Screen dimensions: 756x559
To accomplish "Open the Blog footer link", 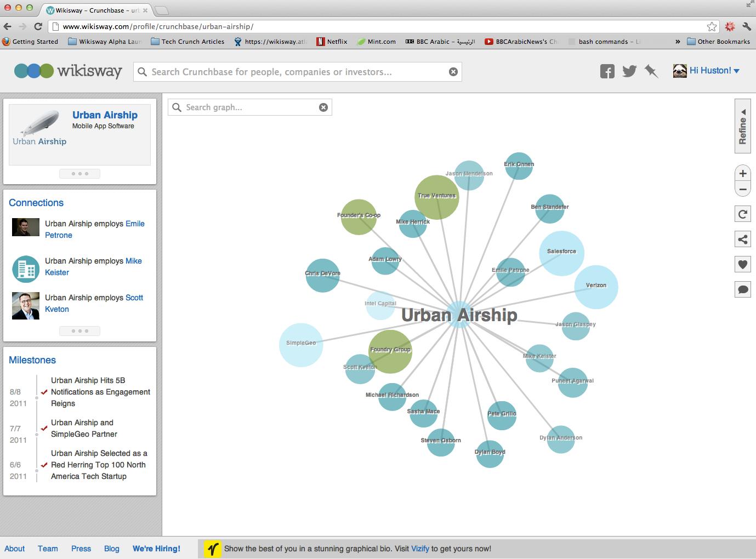I will (112, 549).
